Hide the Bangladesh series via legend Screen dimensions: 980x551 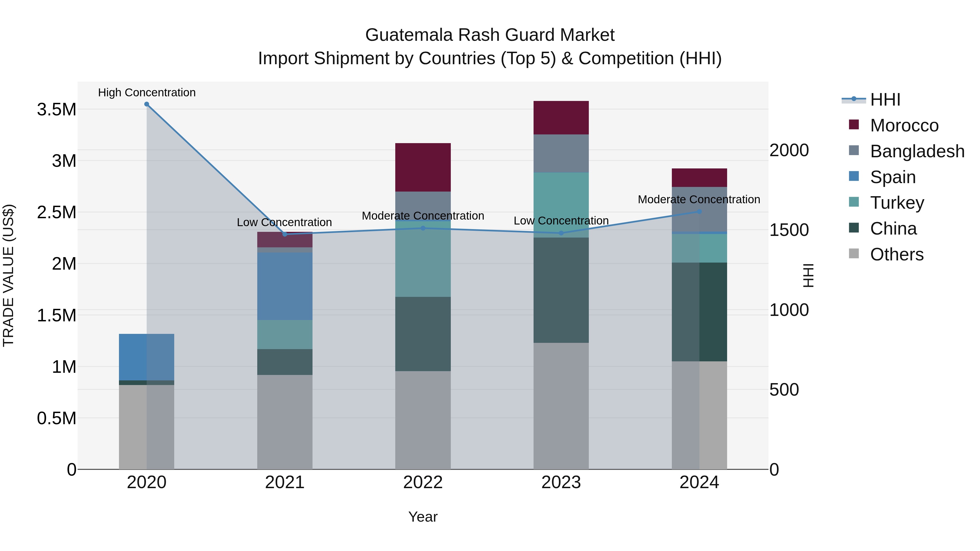[906, 151]
